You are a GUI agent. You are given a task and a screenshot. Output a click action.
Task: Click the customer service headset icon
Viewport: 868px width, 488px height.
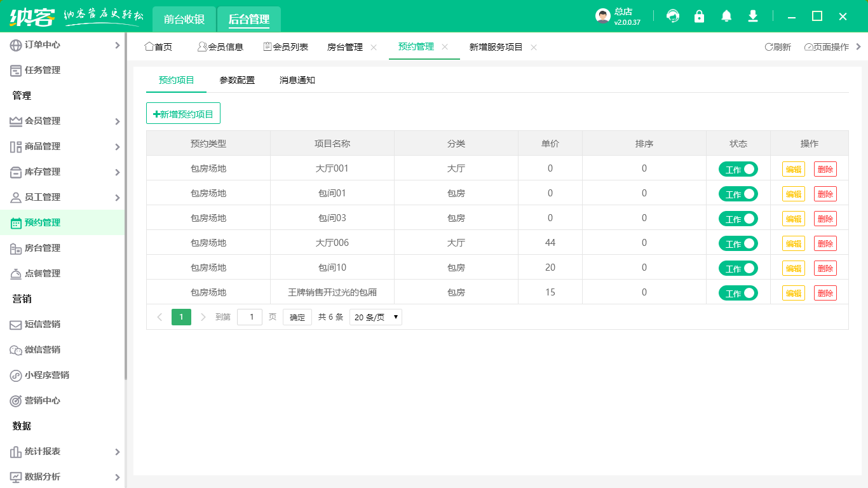tap(673, 16)
